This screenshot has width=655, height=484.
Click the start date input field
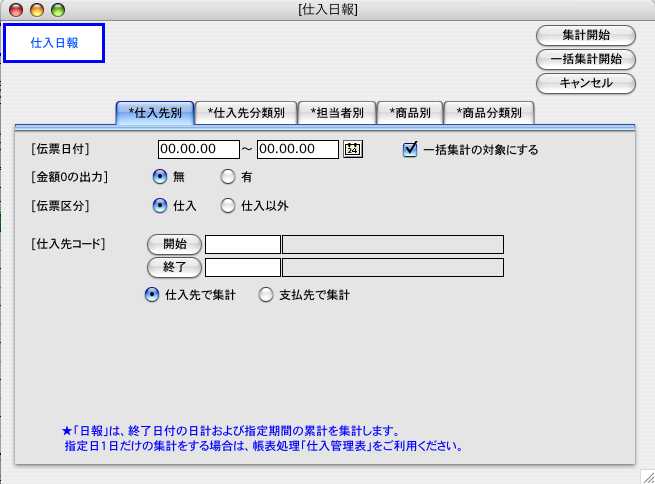[198, 149]
